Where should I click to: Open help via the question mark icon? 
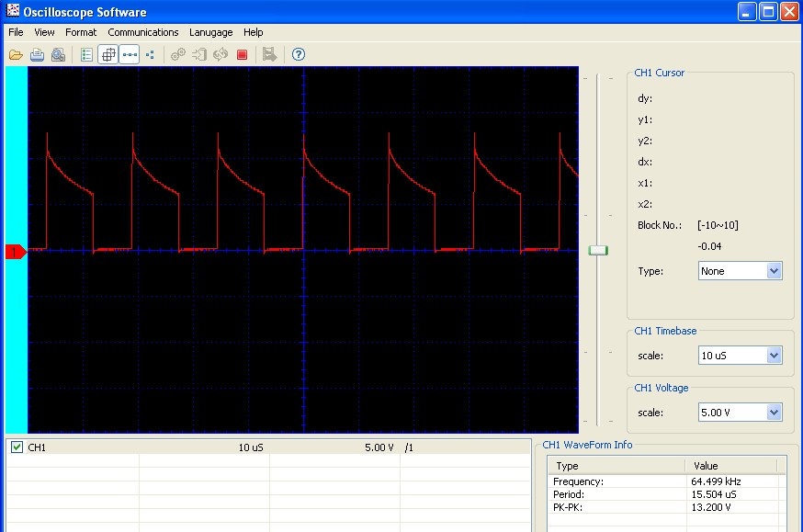point(299,55)
